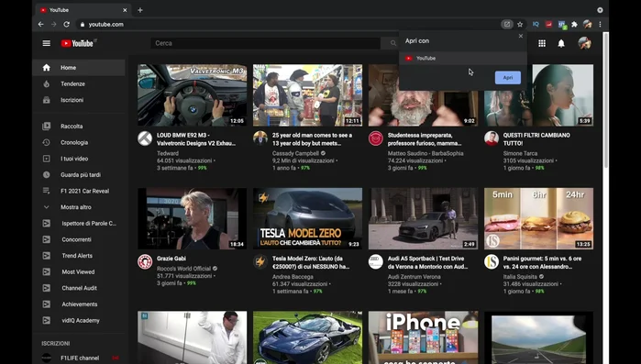The image size is (641, 364).
Task: Click the Chrome profile avatar in toolbar
Action: tap(588, 25)
